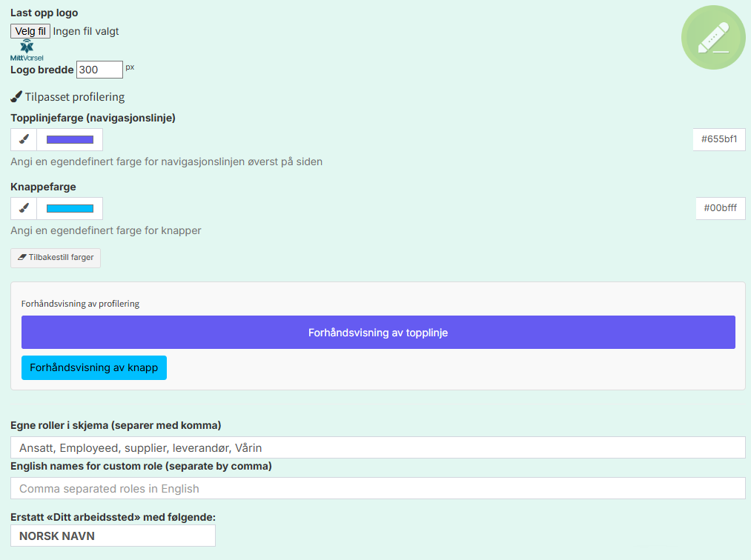Image resolution: width=751 pixels, height=560 pixels.
Task: Click the #00bfff hex code field
Action: (720, 208)
